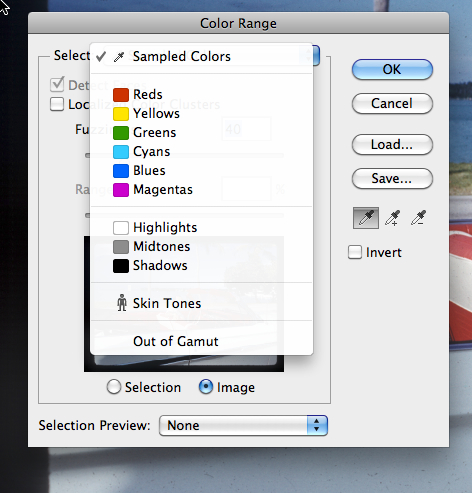Choose Cyans from the list

(201, 152)
